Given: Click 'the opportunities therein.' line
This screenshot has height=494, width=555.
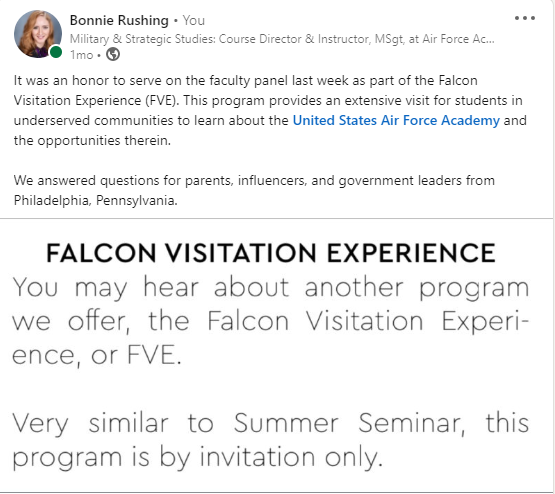Looking at the screenshot, I should (x=92, y=140).
